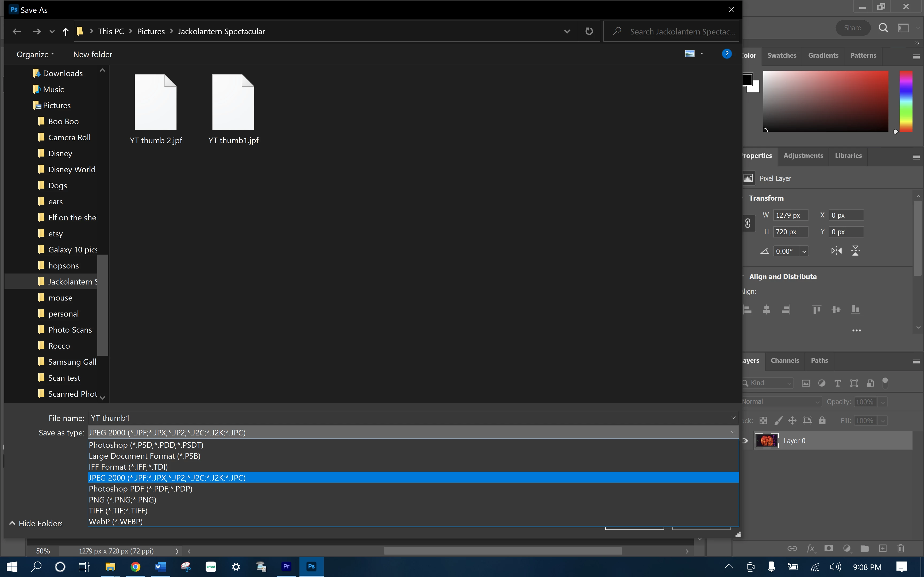
Task: Toggle visibility of Layer 0
Action: pos(745,441)
